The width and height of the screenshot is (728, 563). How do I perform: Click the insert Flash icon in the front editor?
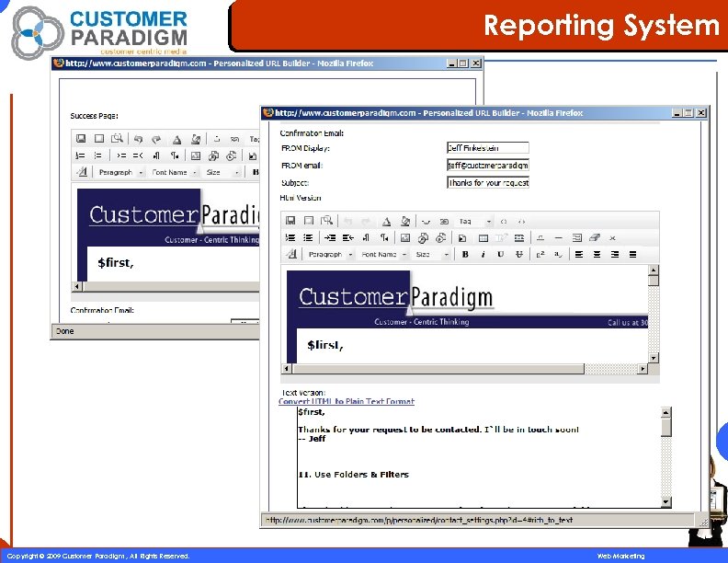[423, 238]
